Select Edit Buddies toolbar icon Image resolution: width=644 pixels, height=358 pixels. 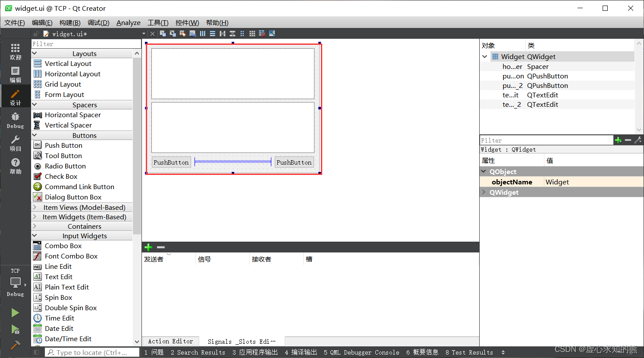coord(182,34)
